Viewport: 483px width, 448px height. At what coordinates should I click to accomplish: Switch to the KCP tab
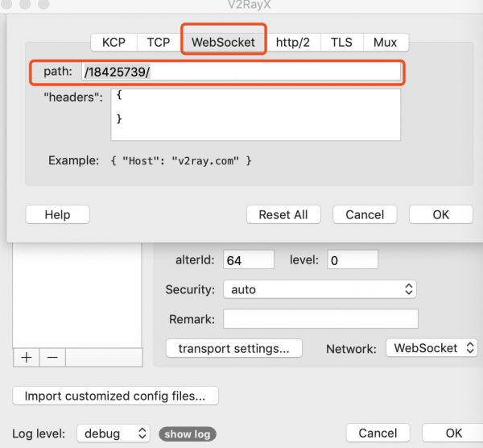coord(114,42)
